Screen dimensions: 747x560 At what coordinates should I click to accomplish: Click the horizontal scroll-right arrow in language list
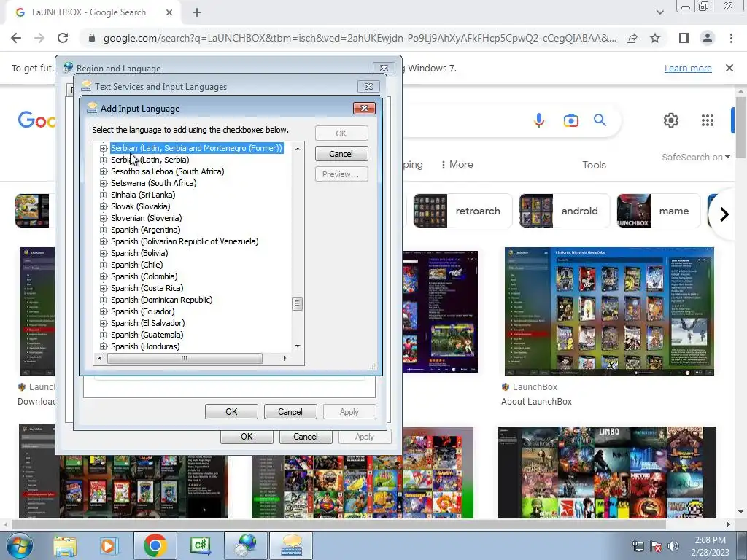(x=285, y=358)
